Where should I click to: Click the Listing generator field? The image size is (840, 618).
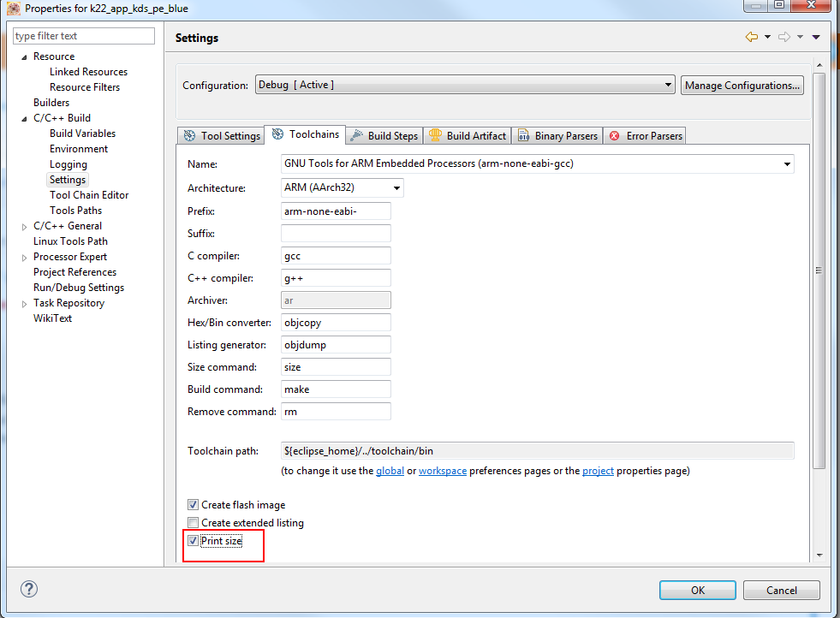(336, 344)
